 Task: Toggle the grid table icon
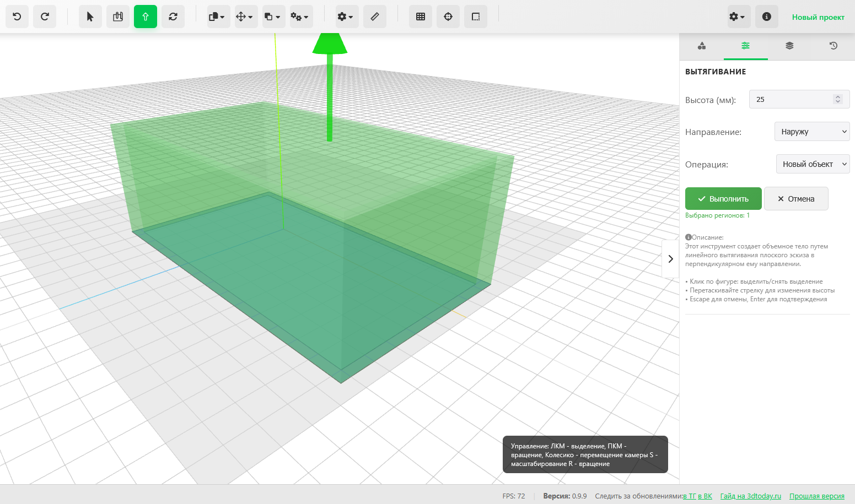pyautogui.click(x=421, y=17)
